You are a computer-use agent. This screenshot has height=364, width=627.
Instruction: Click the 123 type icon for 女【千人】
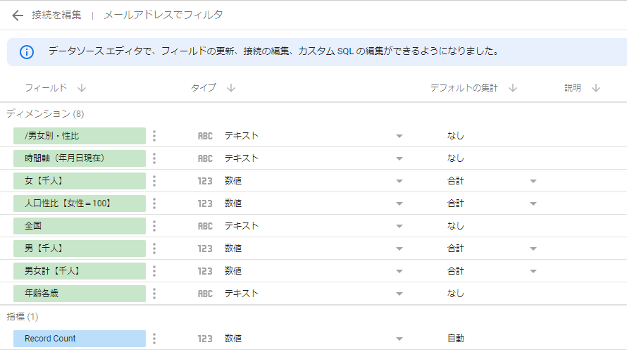205,181
